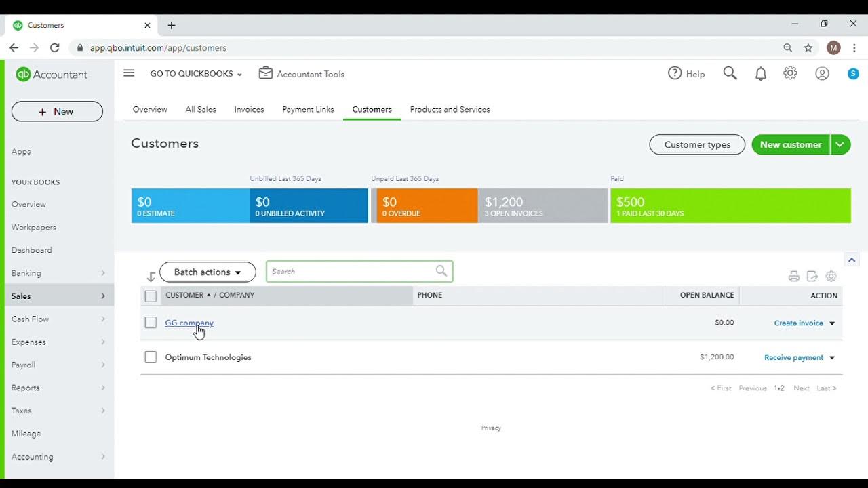This screenshot has width=868, height=488.
Task: Expand Sales sidebar submenu
Action: [x=103, y=296]
